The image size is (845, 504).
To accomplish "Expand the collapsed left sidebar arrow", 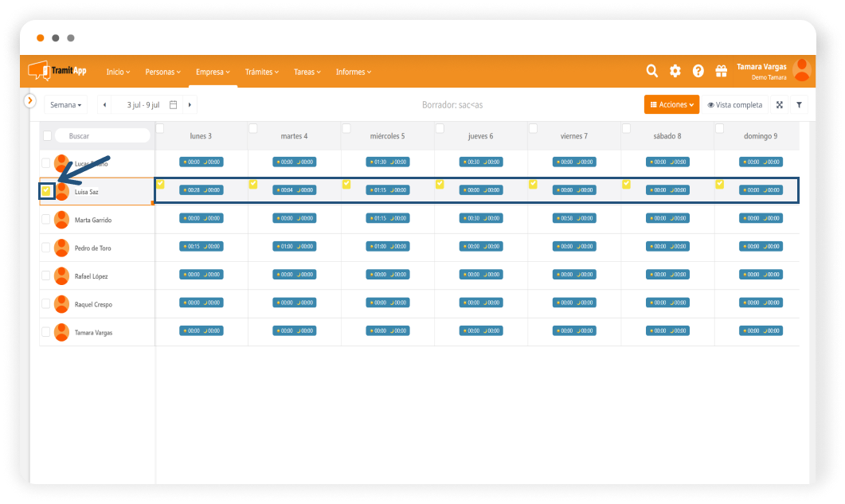I will click(x=30, y=100).
